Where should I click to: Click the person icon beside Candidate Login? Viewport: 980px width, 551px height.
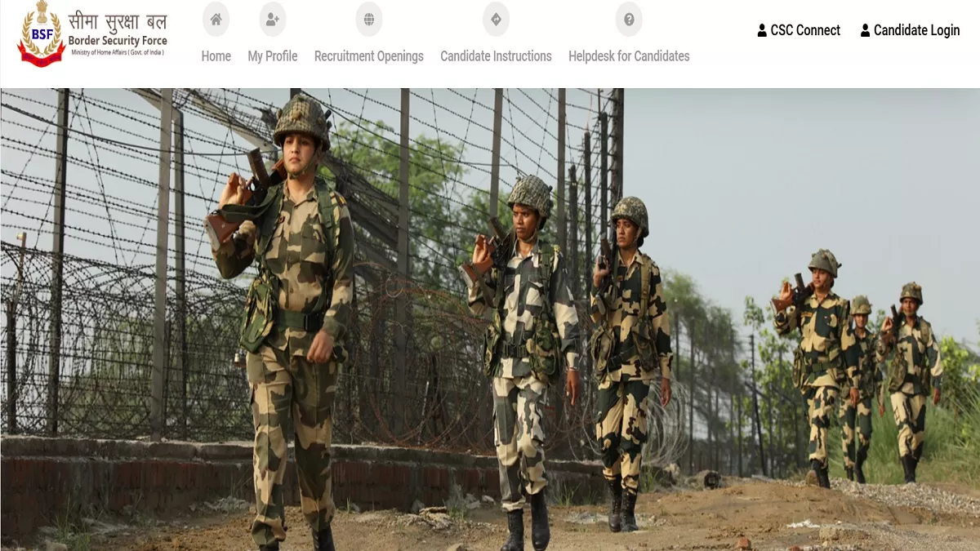coord(865,31)
